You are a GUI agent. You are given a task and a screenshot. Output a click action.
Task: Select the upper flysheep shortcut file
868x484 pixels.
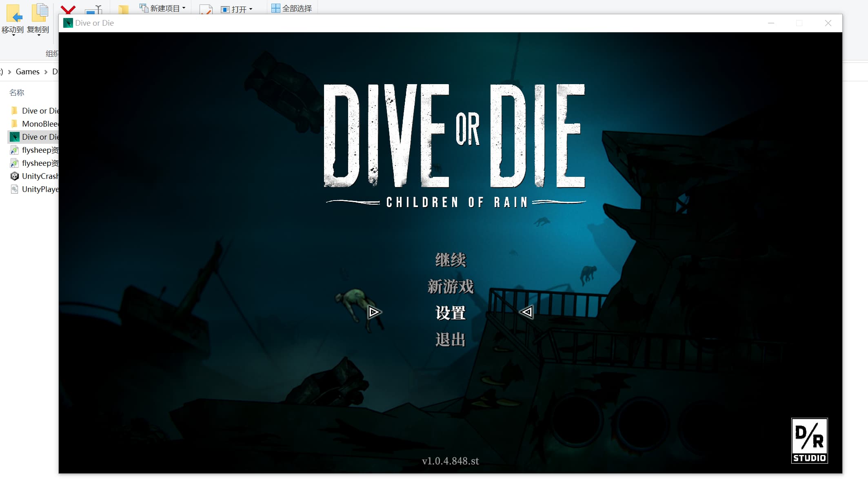34,150
